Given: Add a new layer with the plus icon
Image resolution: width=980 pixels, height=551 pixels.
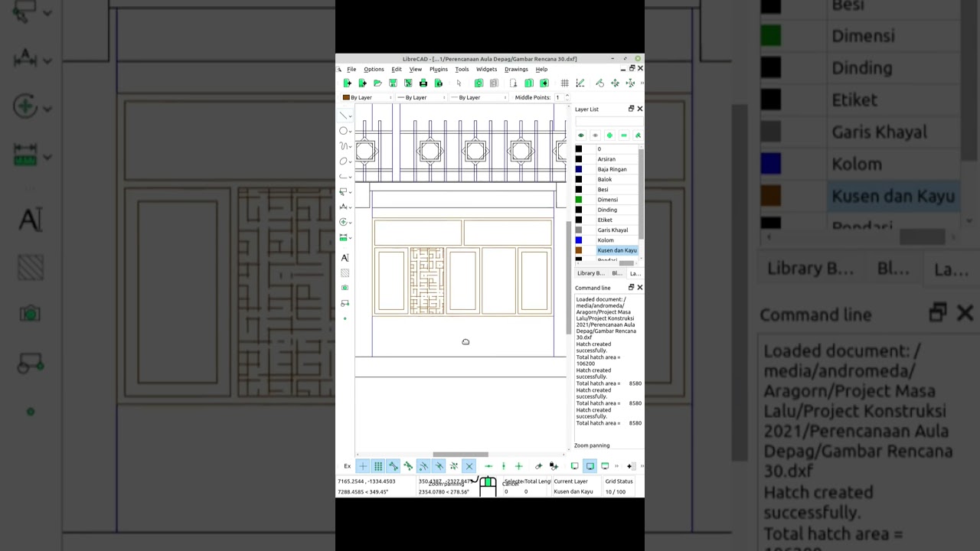Looking at the screenshot, I should [609, 135].
